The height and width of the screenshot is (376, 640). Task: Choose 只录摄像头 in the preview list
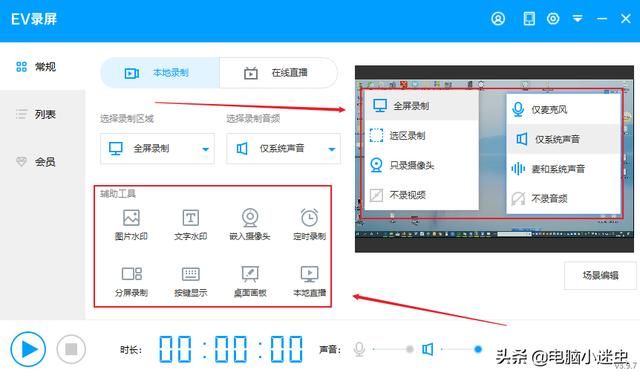point(421,165)
